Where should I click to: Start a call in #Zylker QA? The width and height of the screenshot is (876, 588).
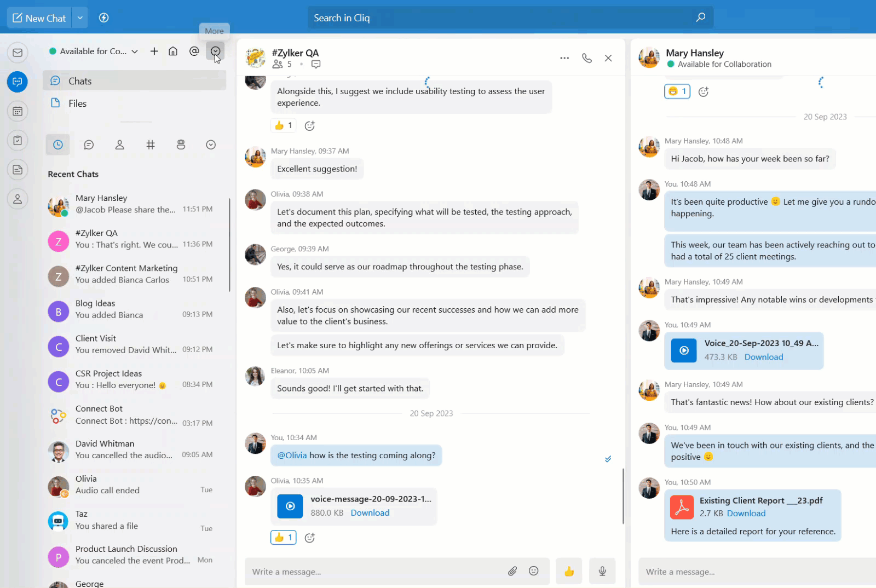point(587,58)
